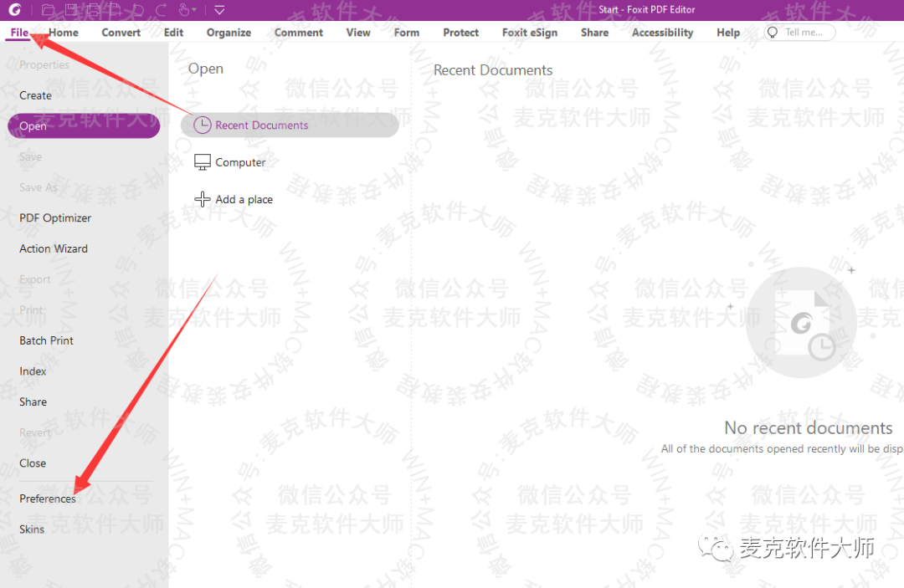The width and height of the screenshot is (904, 588).
Task: Select Index in the File menu
Action: pos(33,371)
